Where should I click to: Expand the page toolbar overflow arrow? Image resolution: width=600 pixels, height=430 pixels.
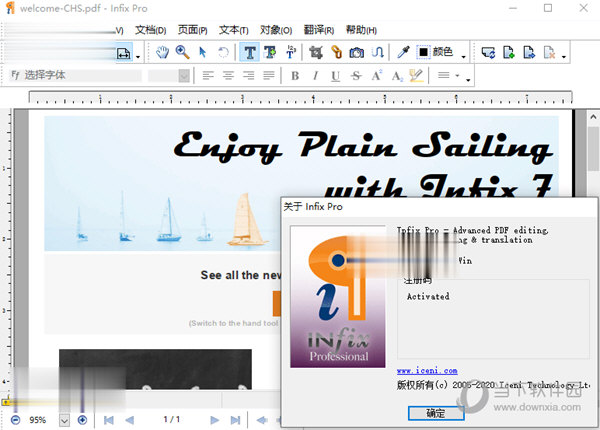click(x=564, y=57)
